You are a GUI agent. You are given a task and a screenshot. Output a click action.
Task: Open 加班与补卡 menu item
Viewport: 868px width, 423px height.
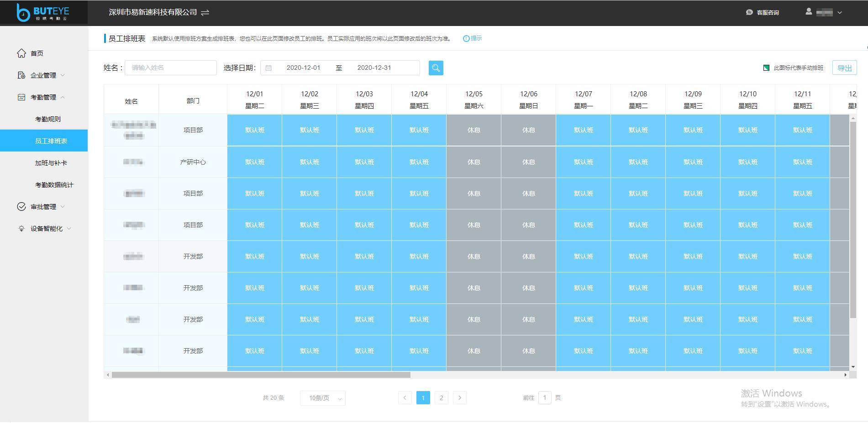coord(51,163)
